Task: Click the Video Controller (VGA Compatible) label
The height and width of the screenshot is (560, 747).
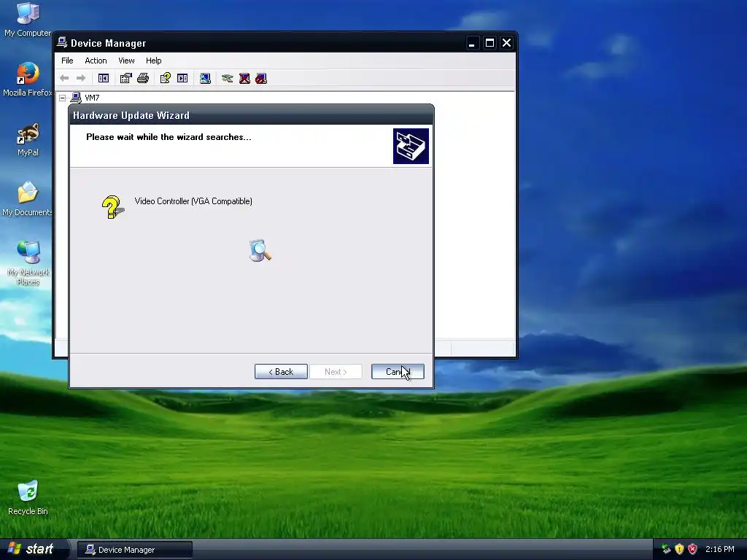Action: [193, 201]
